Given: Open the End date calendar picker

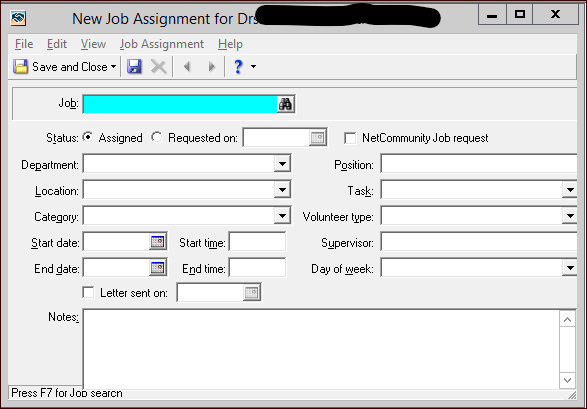Looking at the screenshot, I should (x=158, y=268).
